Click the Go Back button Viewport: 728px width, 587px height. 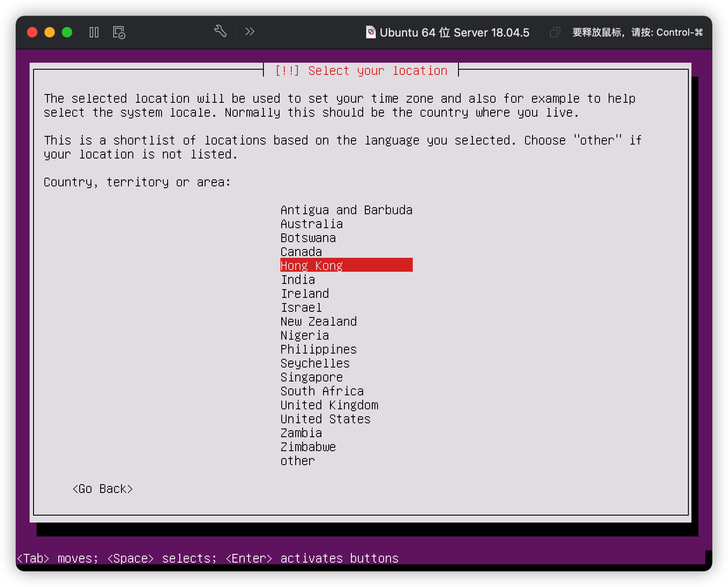[x=103, y=489]
